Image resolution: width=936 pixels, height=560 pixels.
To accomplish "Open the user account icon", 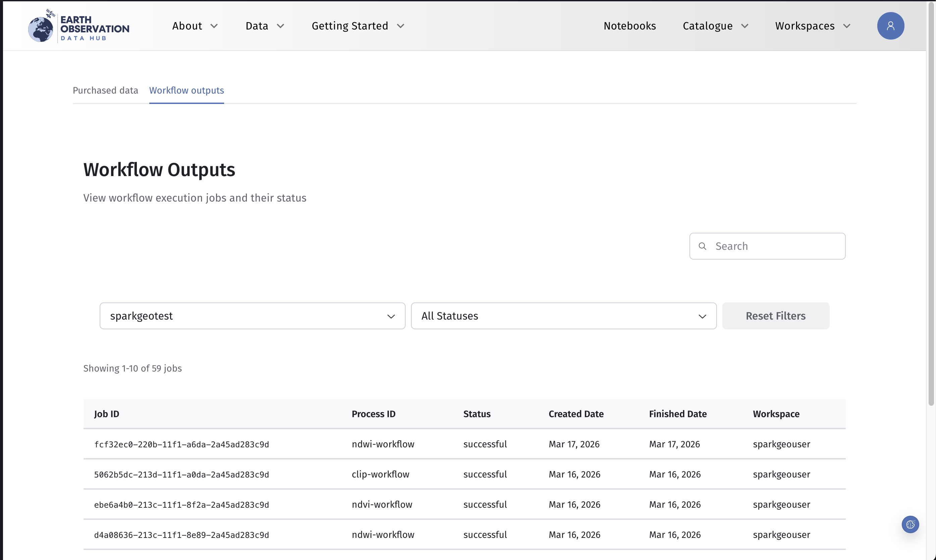I will 891,26.
